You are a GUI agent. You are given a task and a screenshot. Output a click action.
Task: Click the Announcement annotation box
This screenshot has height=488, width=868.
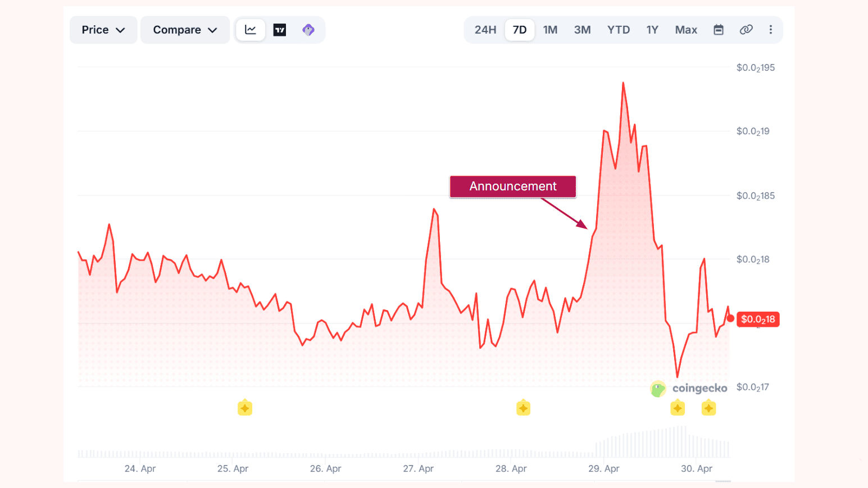point(512,186)
